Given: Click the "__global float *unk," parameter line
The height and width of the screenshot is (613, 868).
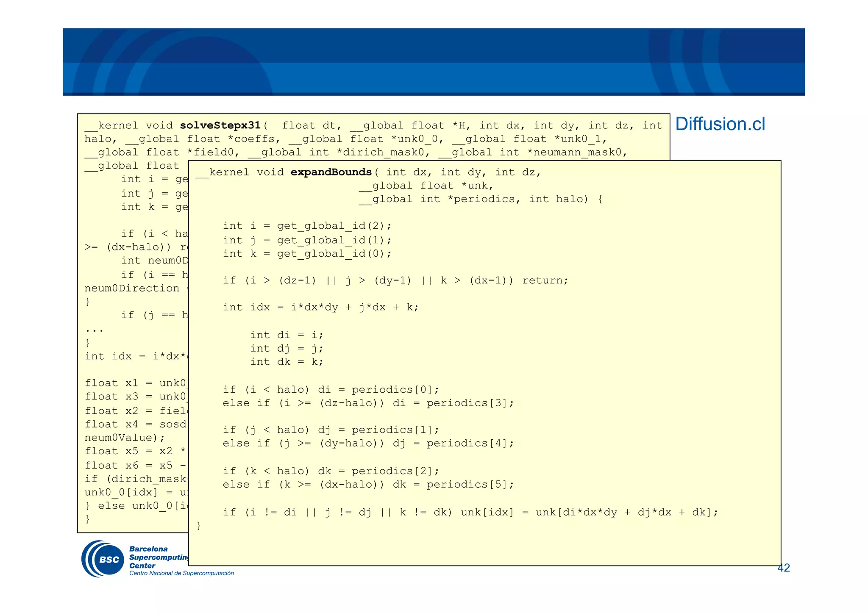Looking at the screenshot, I should pyautogui.click(x=426, y=186).
